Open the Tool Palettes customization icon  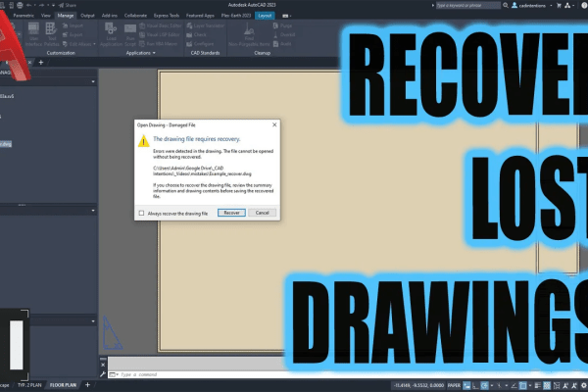(x=51, y=34)
